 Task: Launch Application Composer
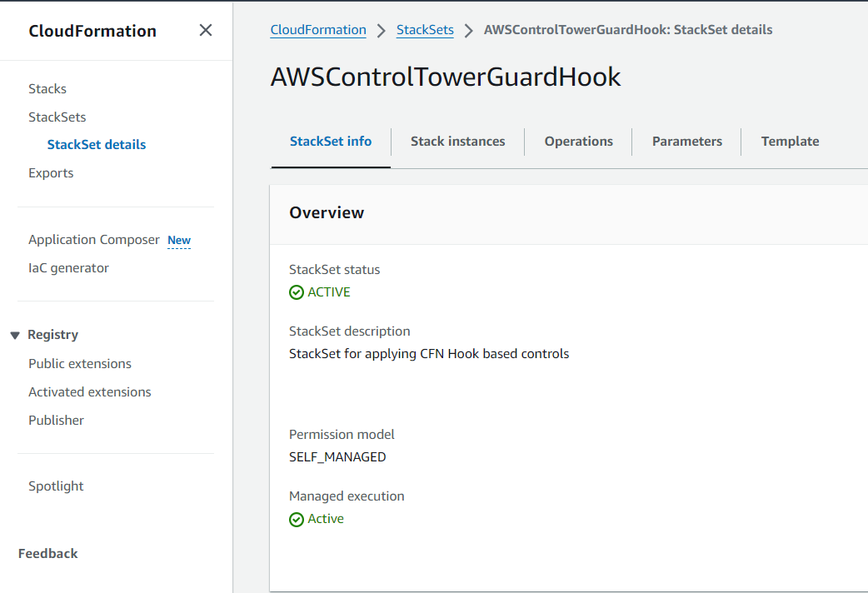coord(94,240)
